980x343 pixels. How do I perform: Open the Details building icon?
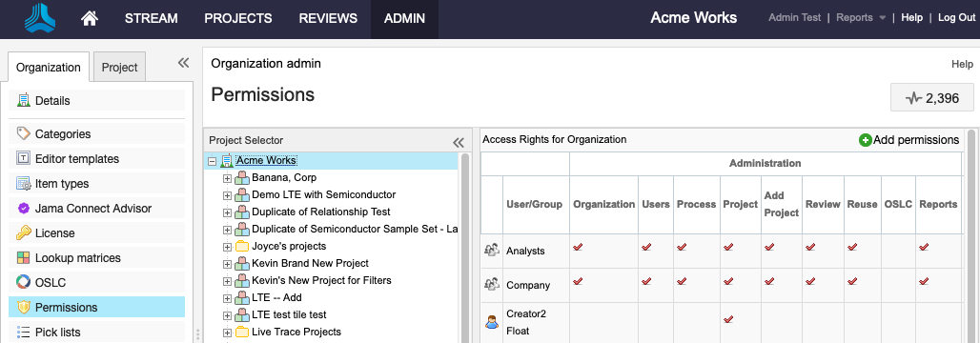click(24, 101)
